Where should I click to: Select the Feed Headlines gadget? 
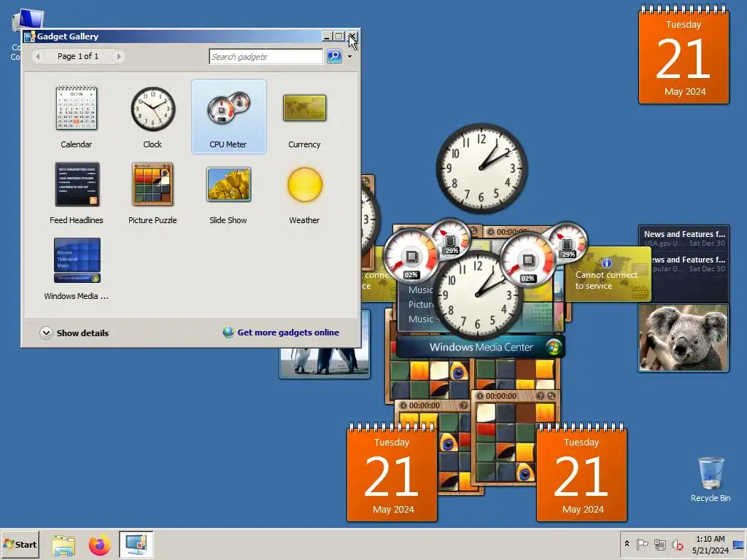(76, 192)
